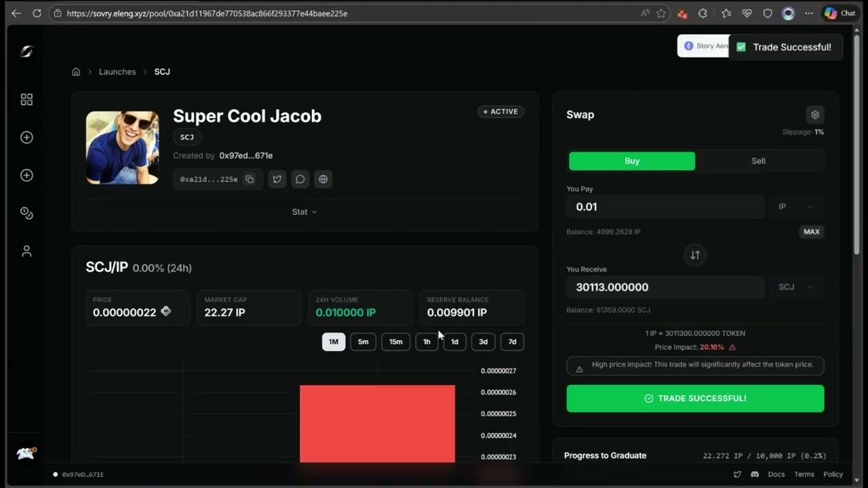Image resolution: width=868 pixels, height=488 pixels.
Task: Click the Market Cap 22.27 IP value
Action: click(x=224, y=312)
